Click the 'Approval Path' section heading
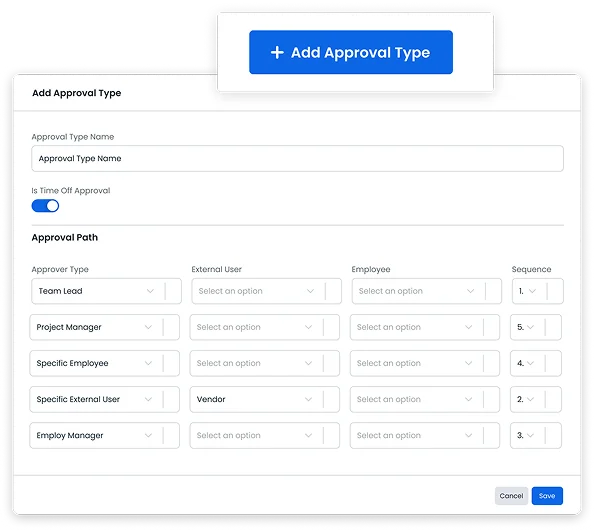Image resolution: width=594 pixels, height=530 pixels. (65, 238)
